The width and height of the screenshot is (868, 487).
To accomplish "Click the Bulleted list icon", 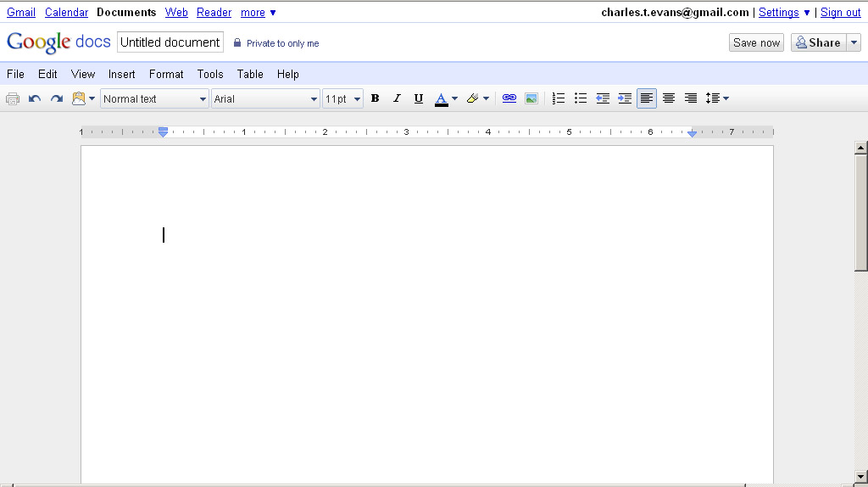I will point(580,98).
